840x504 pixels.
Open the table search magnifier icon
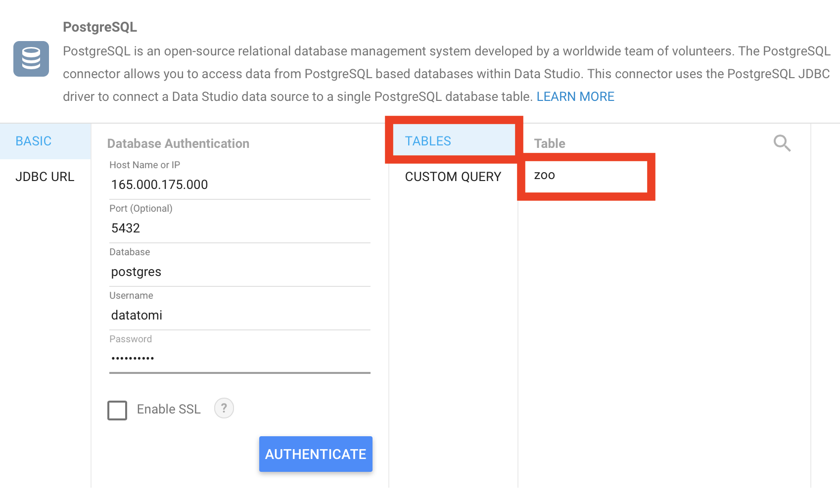tap(782, 143)
